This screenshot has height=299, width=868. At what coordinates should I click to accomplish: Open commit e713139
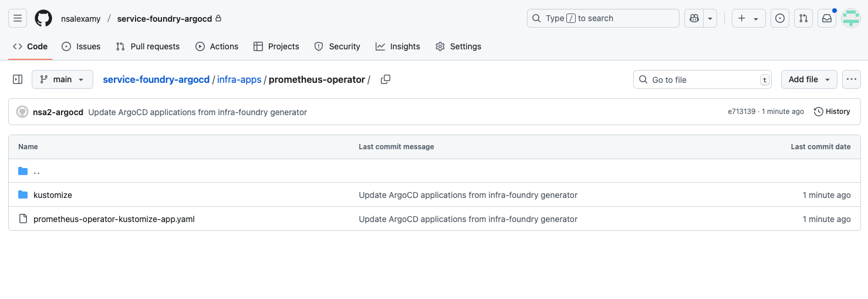(742, 112)
